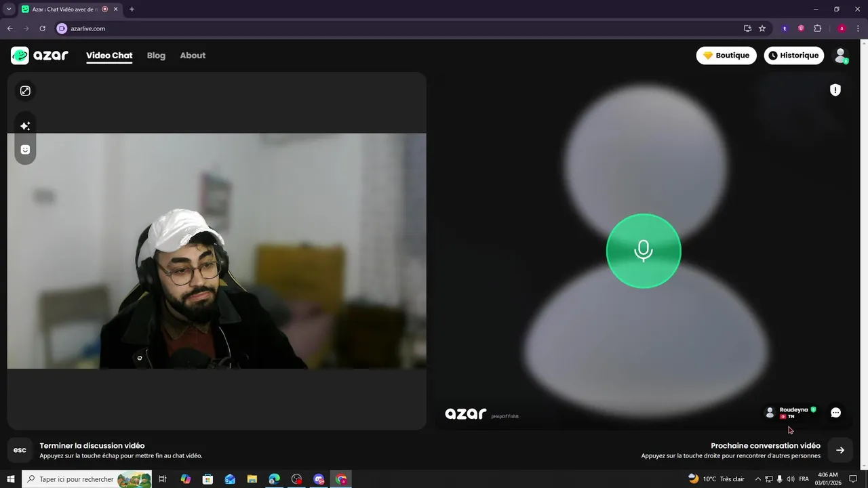Click the azarlive.com address bar
The width and height of the screenshot is (868, 488).
(x=400, y=28)
